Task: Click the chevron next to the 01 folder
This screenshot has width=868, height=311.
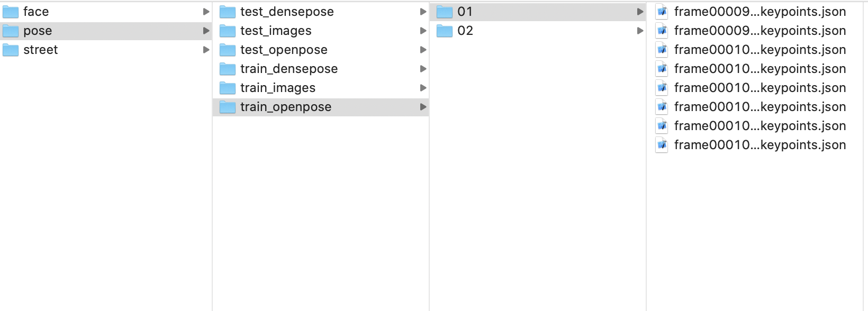Action: [x=640, y=11]
